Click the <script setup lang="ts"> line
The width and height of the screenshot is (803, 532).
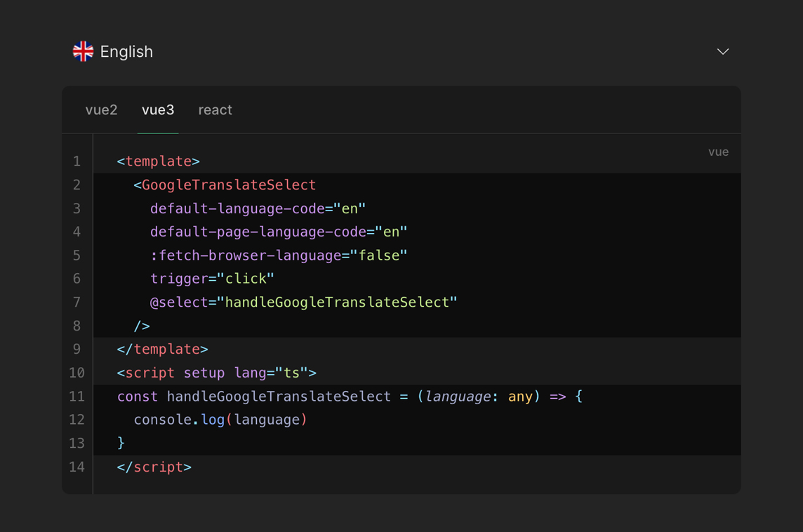tap(217, 373)
